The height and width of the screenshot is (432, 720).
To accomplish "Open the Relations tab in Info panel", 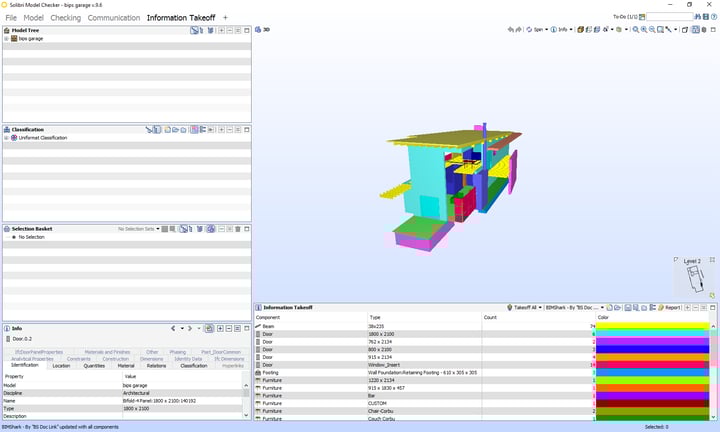I will [x=156, y=366].
